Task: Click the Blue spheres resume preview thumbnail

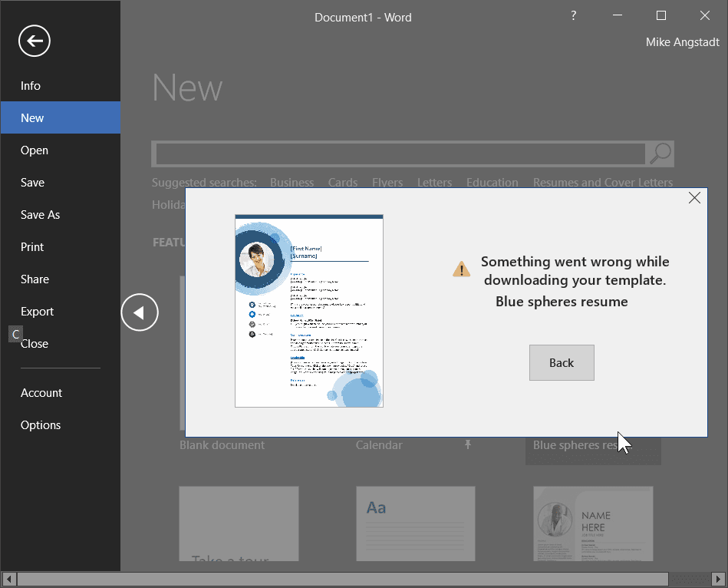Action: [308, 311]
